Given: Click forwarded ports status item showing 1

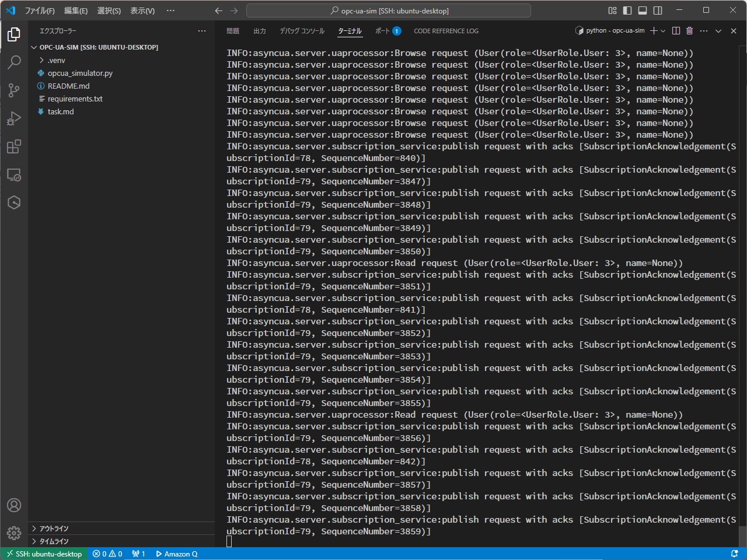Looking at the screenshot, I should pyautogui.click(x=138, y=554).
